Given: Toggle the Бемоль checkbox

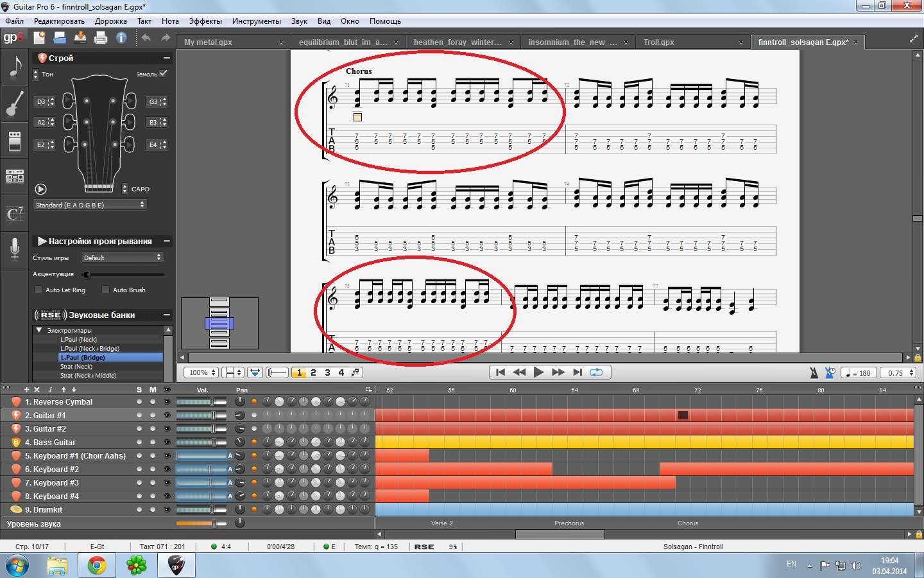Looking at the screenshot, I should (x=163, y=74).
